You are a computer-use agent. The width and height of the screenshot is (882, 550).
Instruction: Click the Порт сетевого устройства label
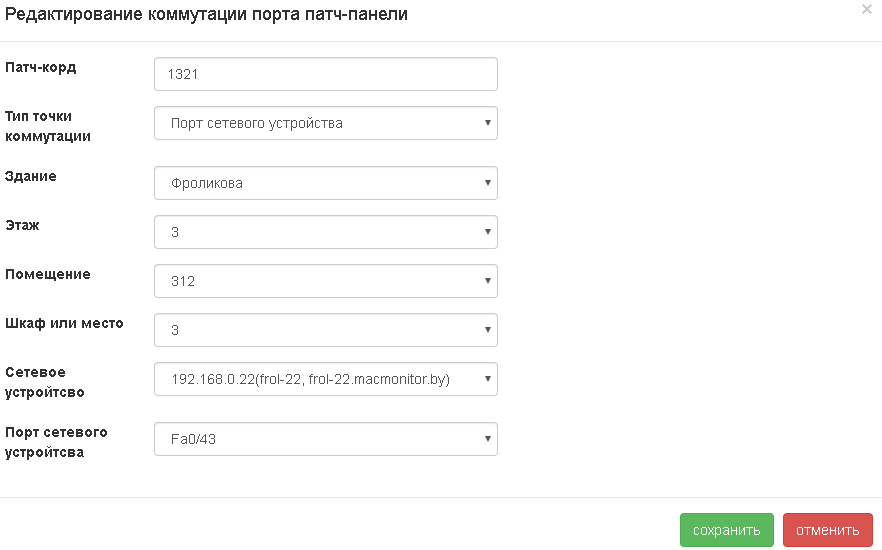(56, 442)
